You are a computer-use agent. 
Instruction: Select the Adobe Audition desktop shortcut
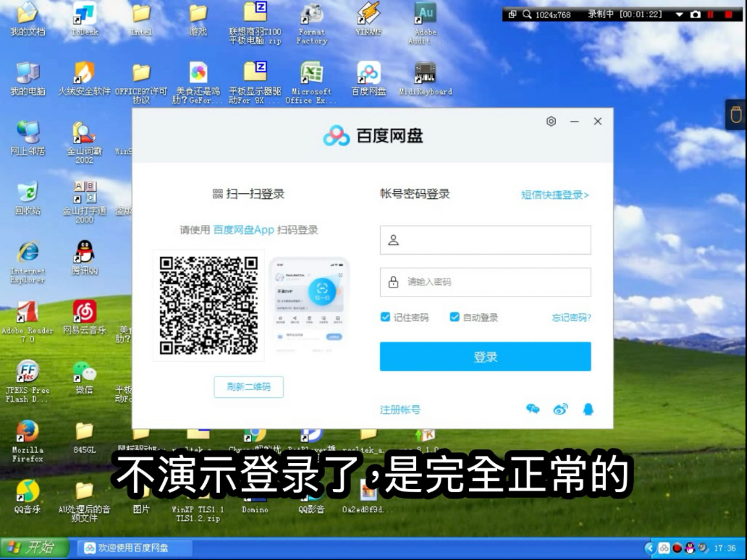[425, 23]
